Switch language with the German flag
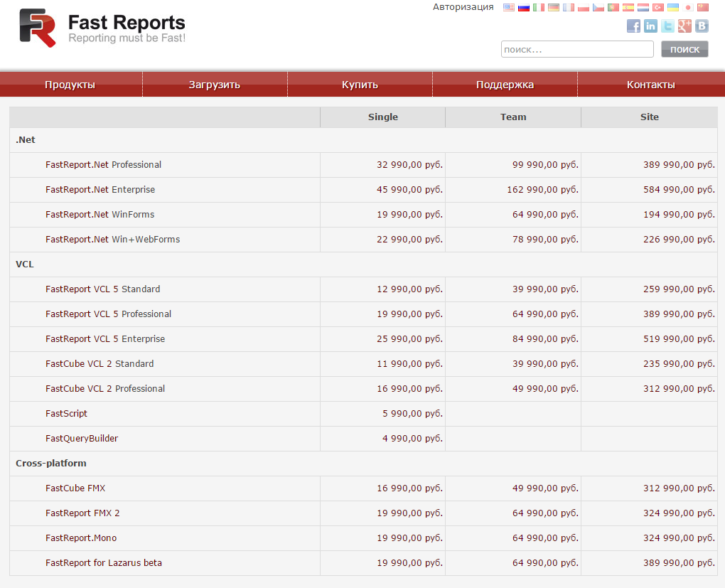This screenshot has height=588, width=725. pyautogui.click(x=554, y=7)
